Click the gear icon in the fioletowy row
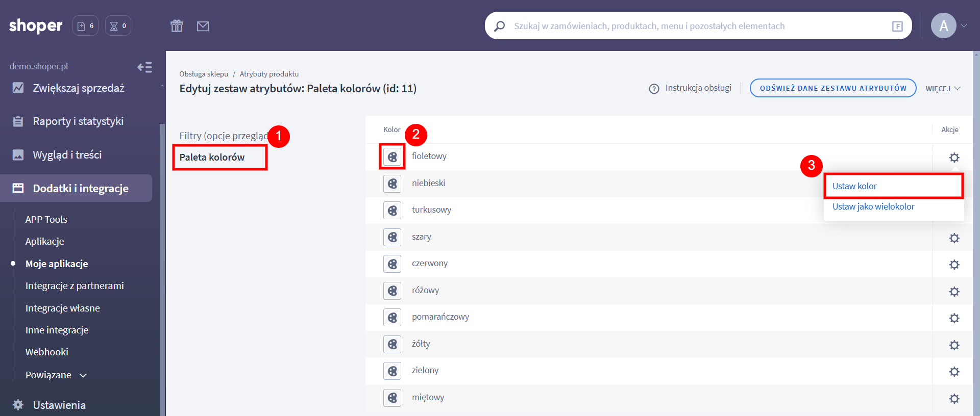Screen dimensions: 980x416 [x=953, y=158]
